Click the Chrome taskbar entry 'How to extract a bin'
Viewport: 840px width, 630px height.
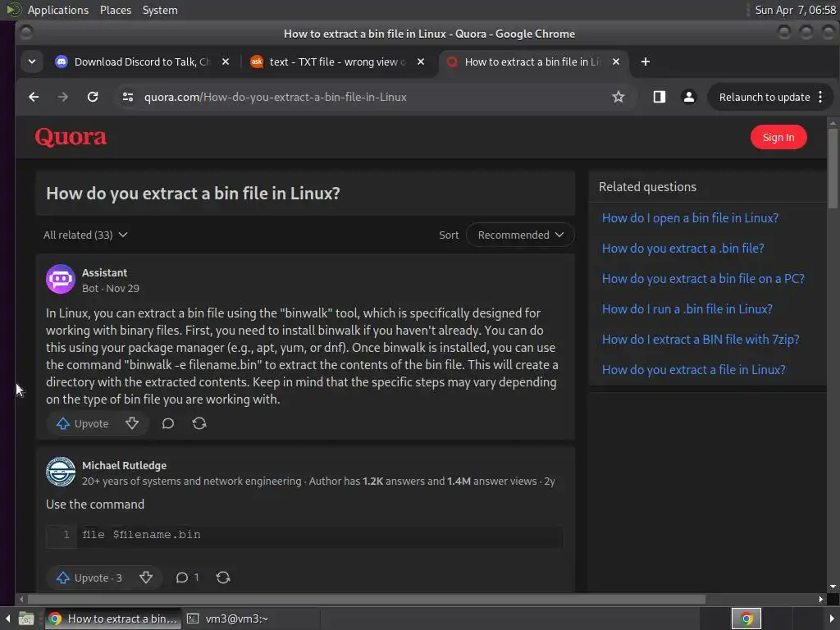(x=113, y=619)
